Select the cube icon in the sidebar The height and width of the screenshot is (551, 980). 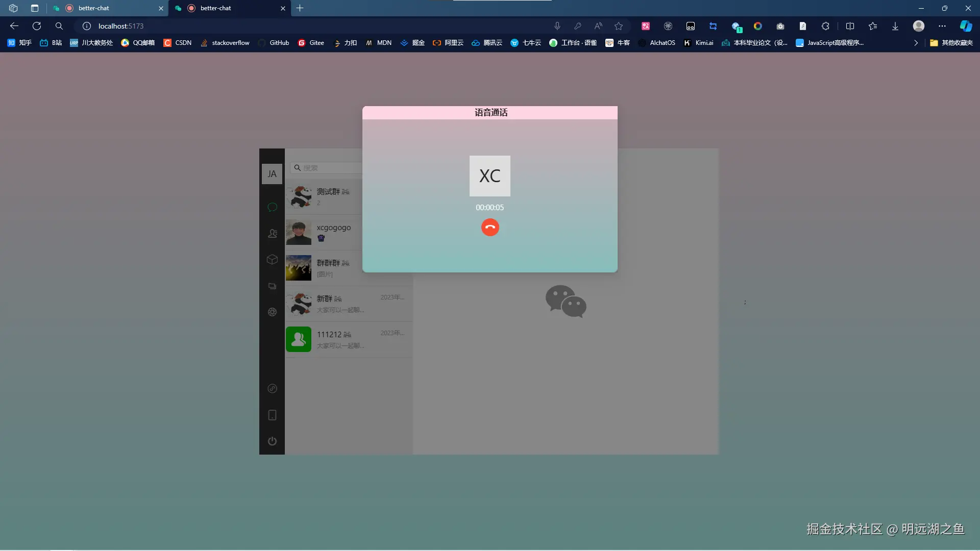coord(272,260)
